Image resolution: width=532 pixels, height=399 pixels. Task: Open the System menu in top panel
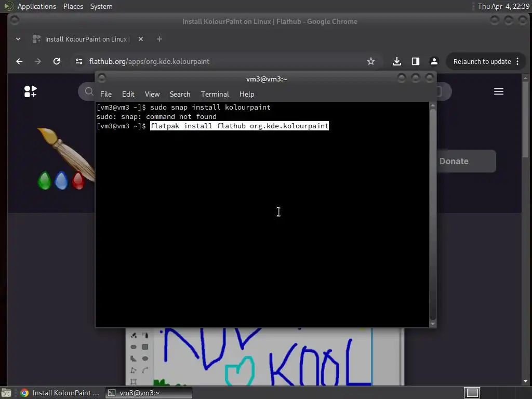click(x=101, y=6)
